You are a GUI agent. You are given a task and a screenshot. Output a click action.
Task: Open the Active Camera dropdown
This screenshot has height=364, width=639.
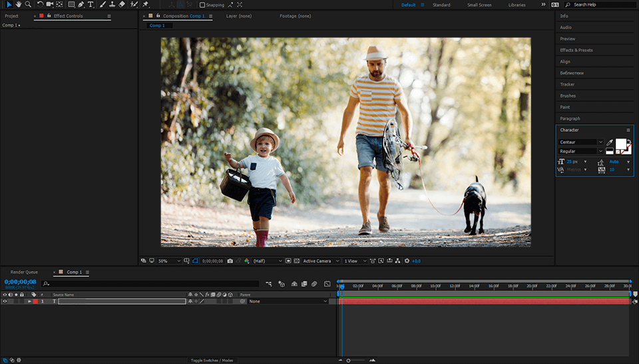pos(321,261)
